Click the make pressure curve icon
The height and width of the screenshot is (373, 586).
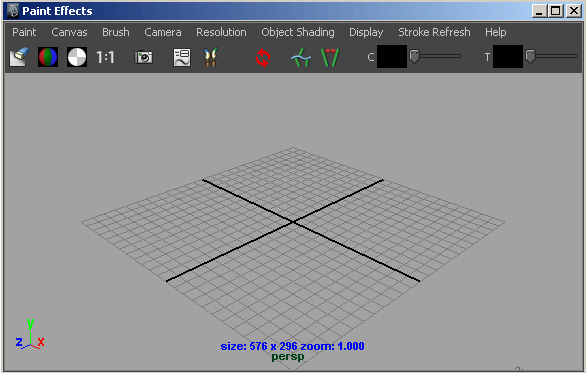click(x=301, y=57)
